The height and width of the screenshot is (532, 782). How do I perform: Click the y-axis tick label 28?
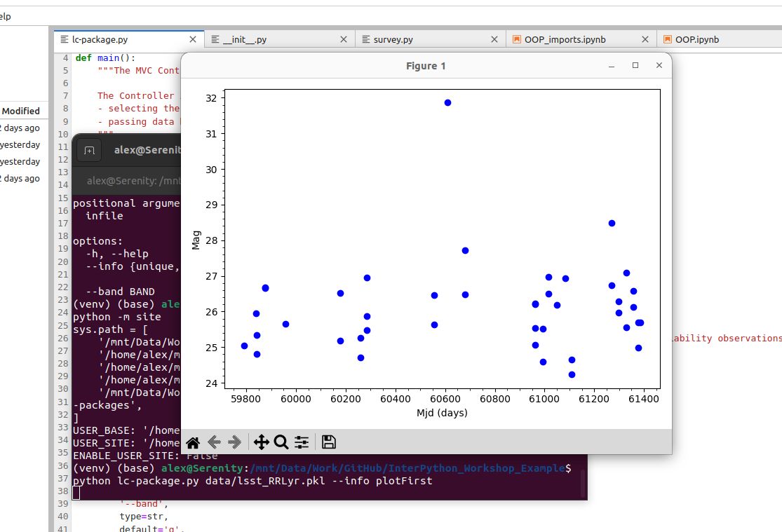[x=212, y=240]
